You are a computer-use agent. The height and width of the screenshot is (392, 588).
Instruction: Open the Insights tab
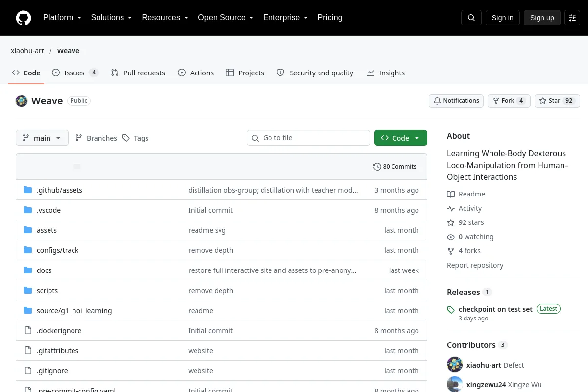click(x=386, y=73)
